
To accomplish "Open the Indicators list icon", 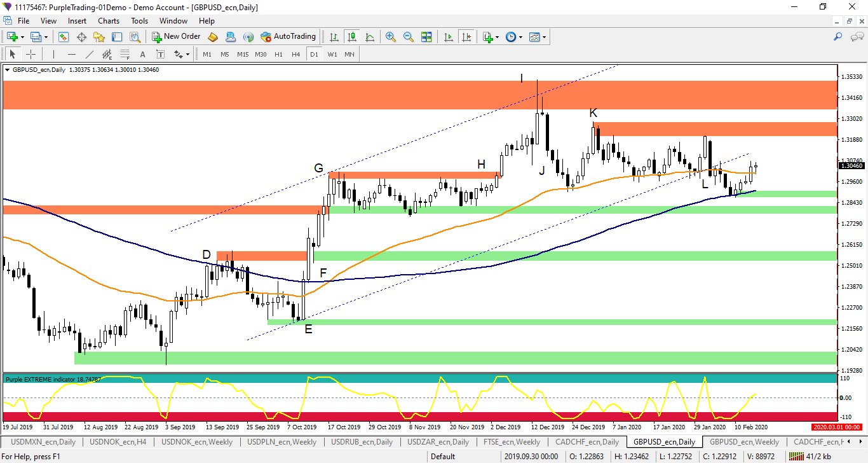I will point(487,37).
